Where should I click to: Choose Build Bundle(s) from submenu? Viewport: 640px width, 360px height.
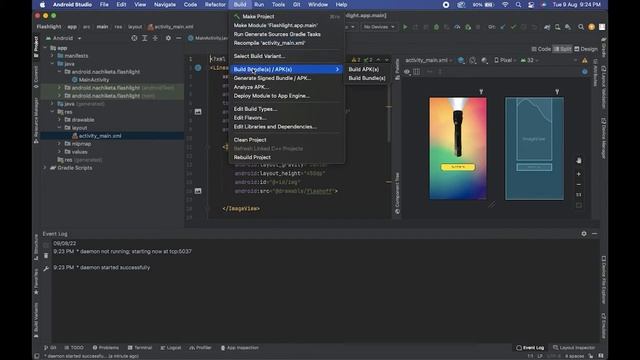click(x=367, y=78)
